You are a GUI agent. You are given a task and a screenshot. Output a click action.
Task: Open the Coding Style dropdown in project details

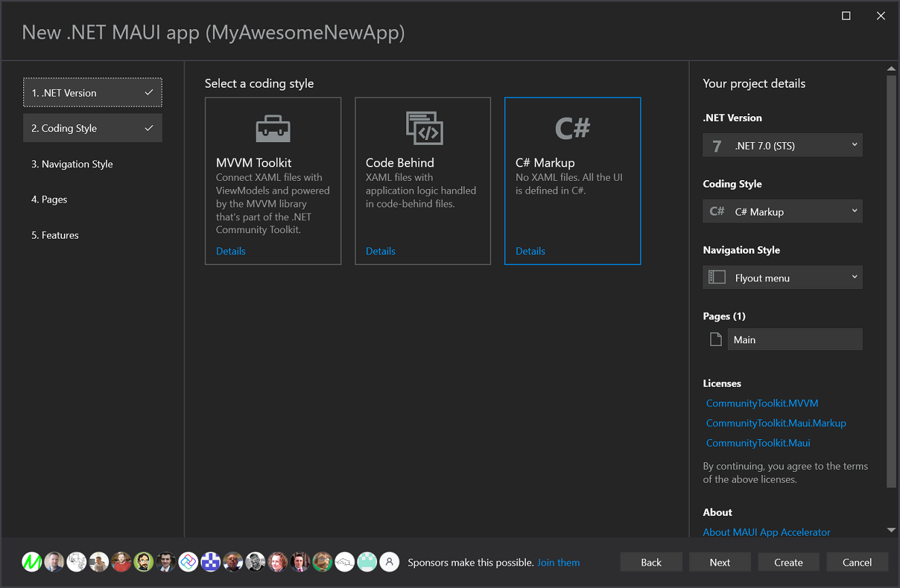(x=782, y=211)
